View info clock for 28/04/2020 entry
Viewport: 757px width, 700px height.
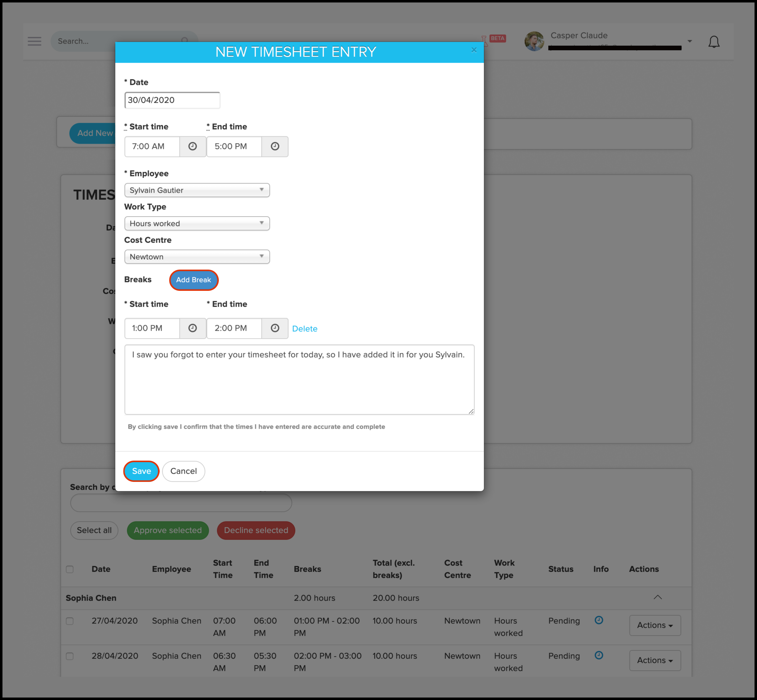598,655
